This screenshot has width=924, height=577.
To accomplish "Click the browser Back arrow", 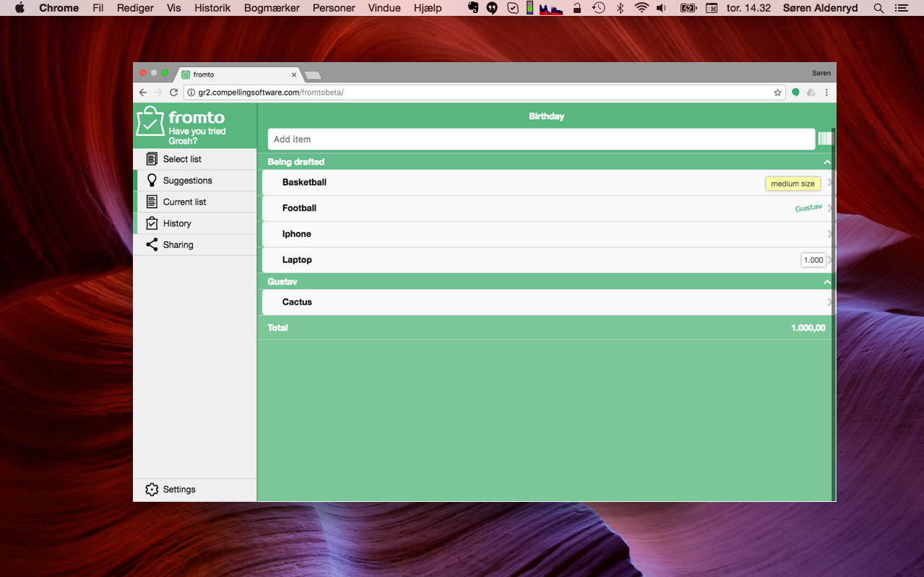I will (x=143, y=92).
